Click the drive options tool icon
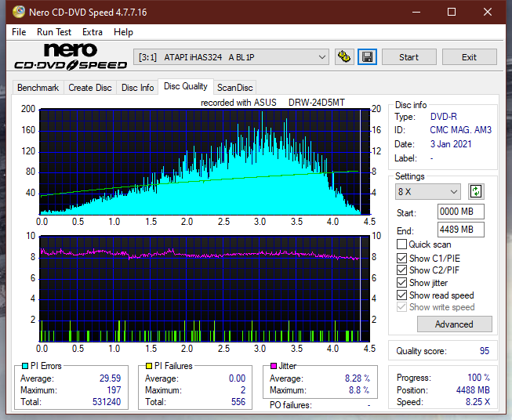512x420 pixels. 344,57
